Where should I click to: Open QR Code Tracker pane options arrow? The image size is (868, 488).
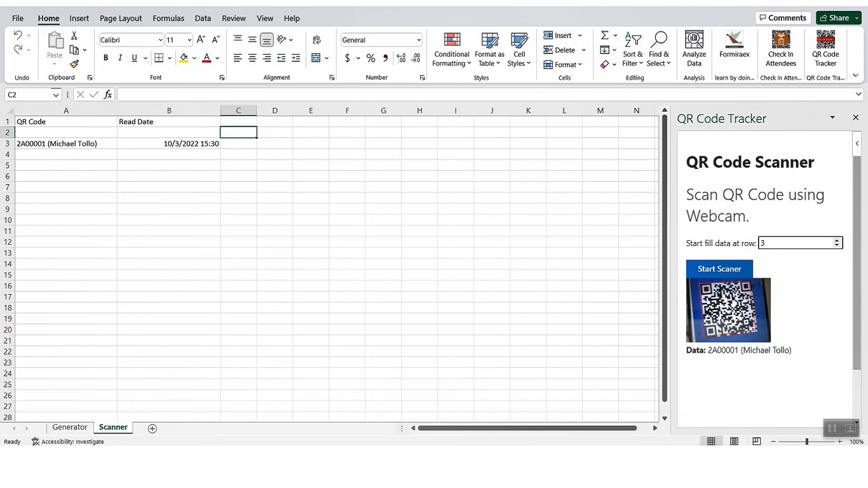click(832, 118)
